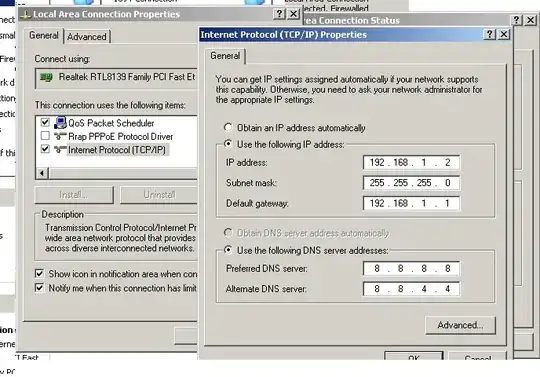
Task: Toggle Show icon in notification area checkbox
Action: point(39,274)
